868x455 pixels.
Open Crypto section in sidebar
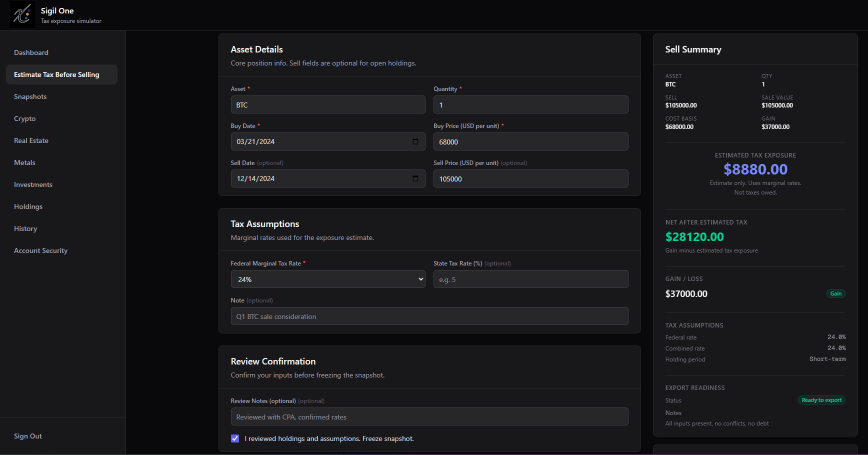point(24,118)
